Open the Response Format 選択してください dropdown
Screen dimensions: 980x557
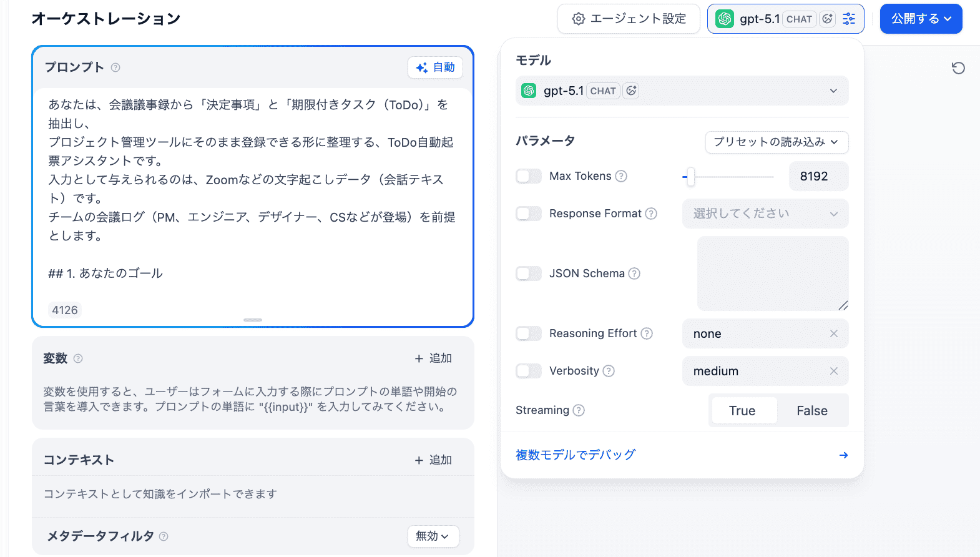[x=765, y=214]
